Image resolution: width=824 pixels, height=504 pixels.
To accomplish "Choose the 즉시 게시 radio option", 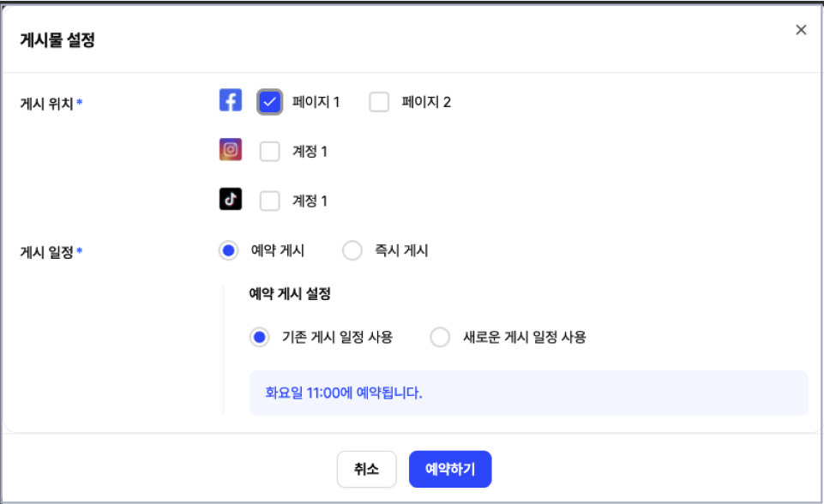I will pyautogui.click(x=352, y=250).
